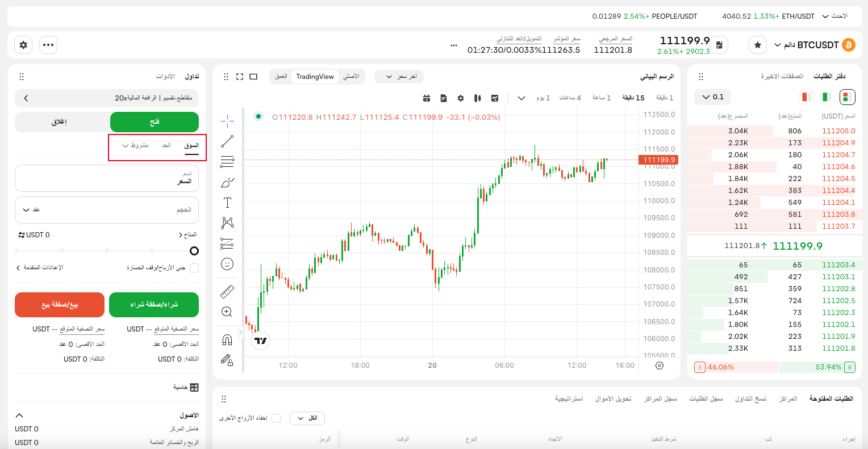Toggle the magnet snap tool
Image resolution: width=868 pixels, height=449 pixels.
227,340
